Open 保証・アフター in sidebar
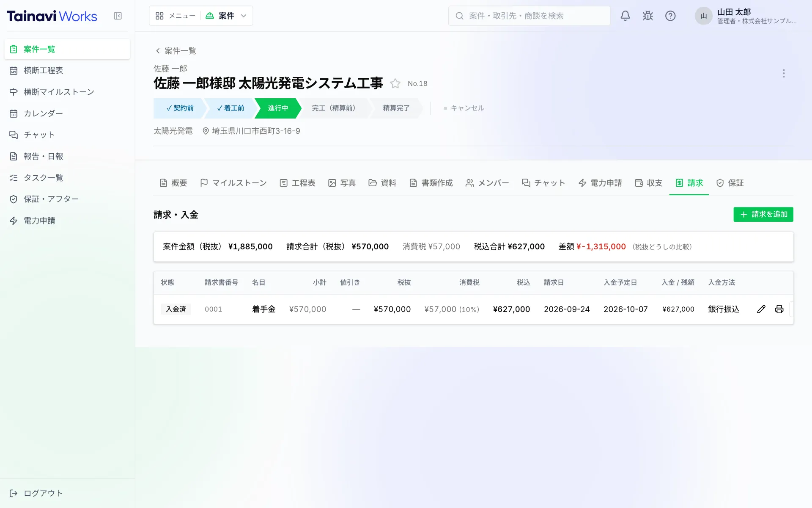Viewport: 812px width, 508px height. coord(67,199)
